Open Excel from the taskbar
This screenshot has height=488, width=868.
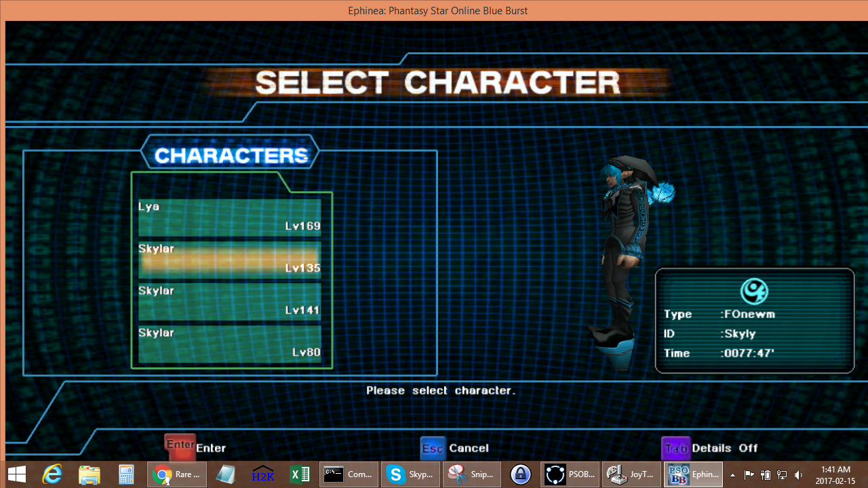pos(299,474)
